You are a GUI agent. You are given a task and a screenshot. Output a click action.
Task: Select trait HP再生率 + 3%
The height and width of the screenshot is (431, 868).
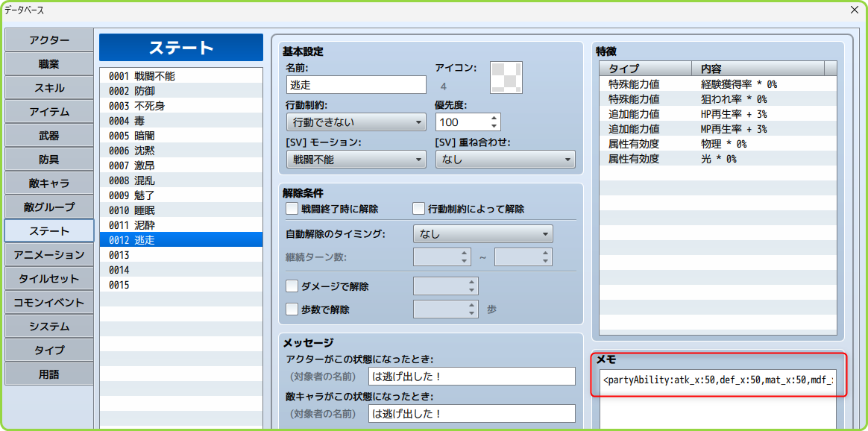[x=718, y=114]
